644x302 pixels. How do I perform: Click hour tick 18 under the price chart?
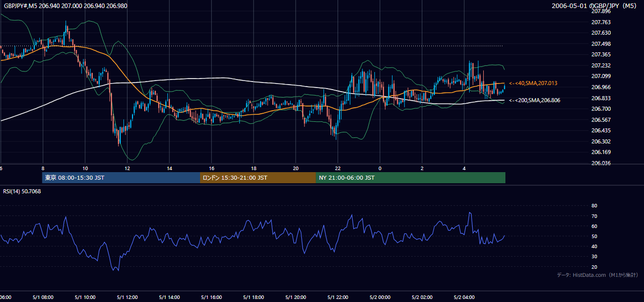[253, 169]
